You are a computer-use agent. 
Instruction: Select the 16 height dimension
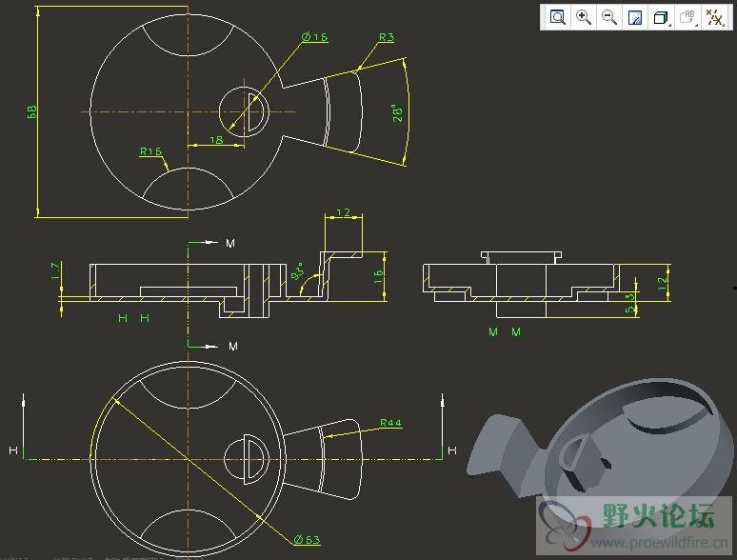pyautogui.click(x=378, y=276)
